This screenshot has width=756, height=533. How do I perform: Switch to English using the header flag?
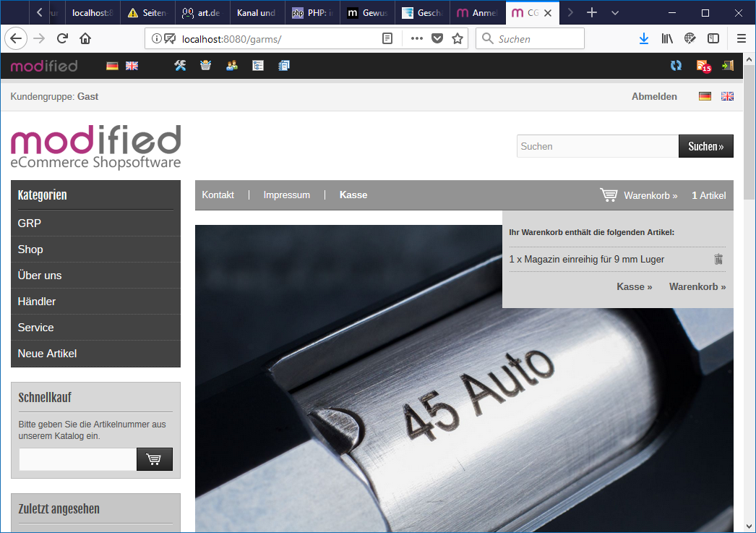727,96
